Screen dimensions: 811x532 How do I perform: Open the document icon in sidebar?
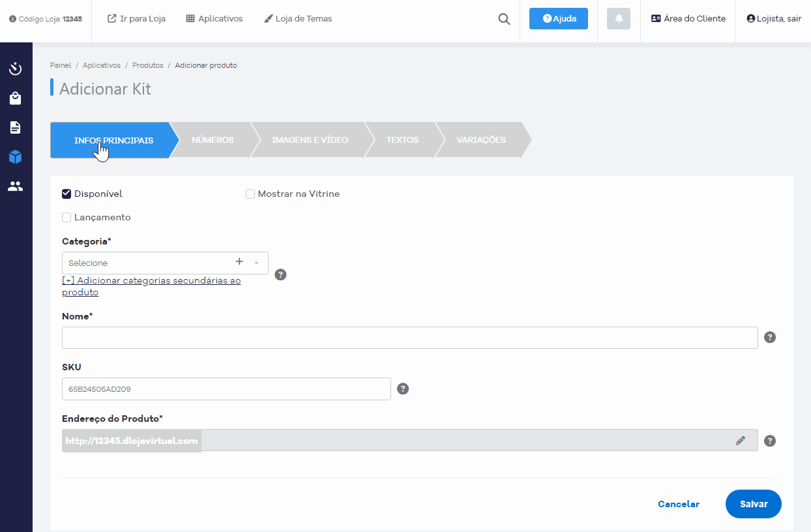pos(16,128)
